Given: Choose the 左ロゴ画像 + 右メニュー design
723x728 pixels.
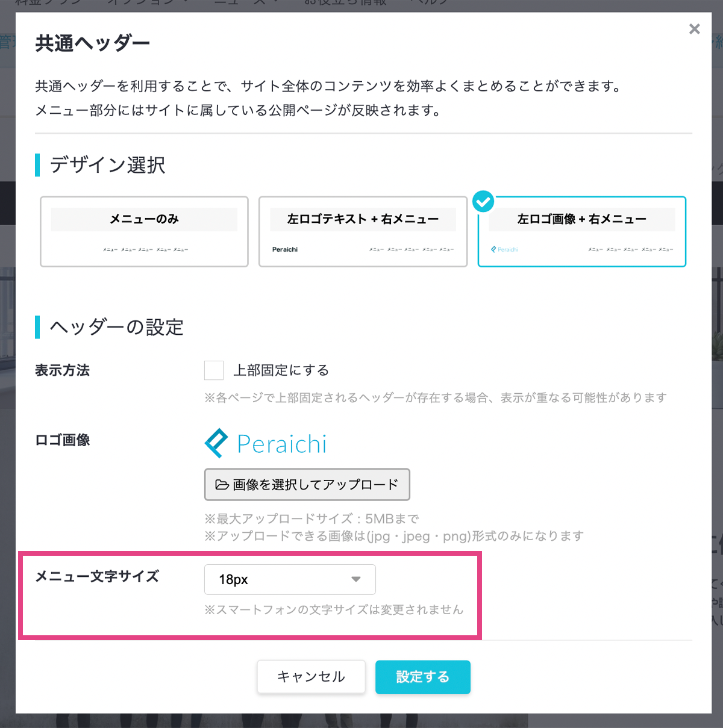Looking at the screenshot, I should (x=581, y=231).
